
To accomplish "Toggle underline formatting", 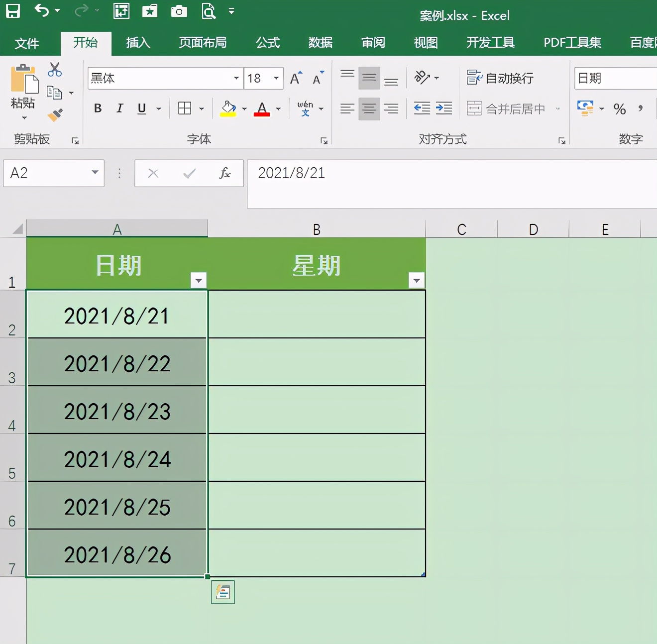I will pos(142,108).
